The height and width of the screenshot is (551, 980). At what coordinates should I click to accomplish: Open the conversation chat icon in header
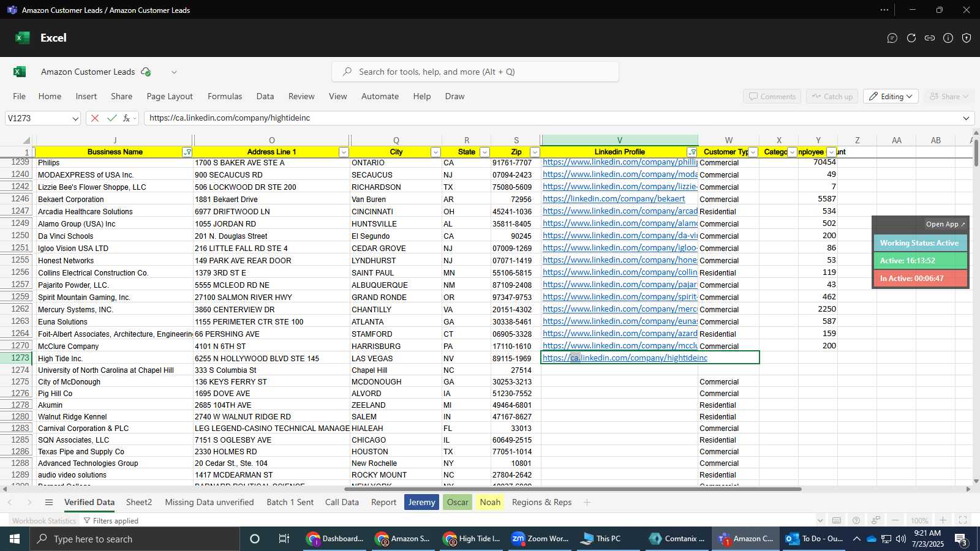click(x=892, y=38)
